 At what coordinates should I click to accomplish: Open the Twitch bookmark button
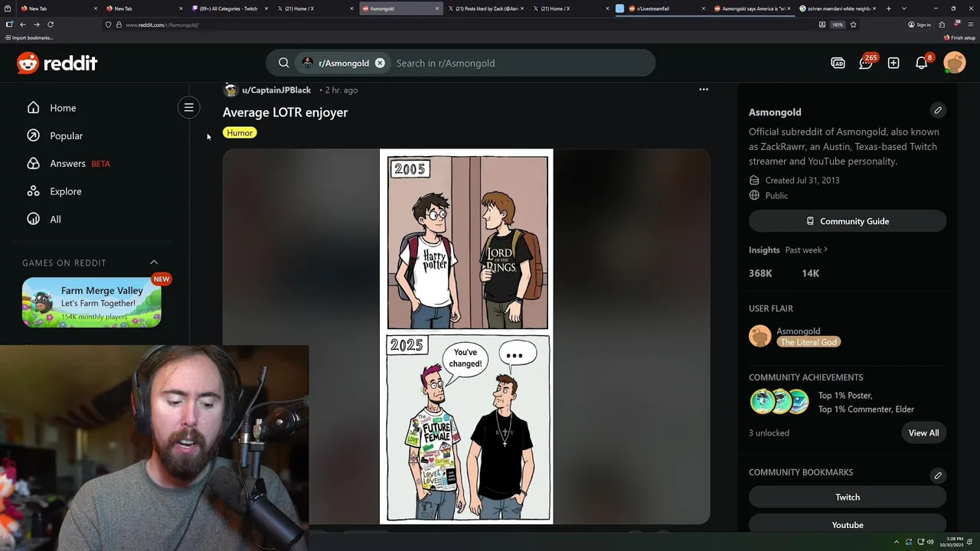[x=848, y=497]
